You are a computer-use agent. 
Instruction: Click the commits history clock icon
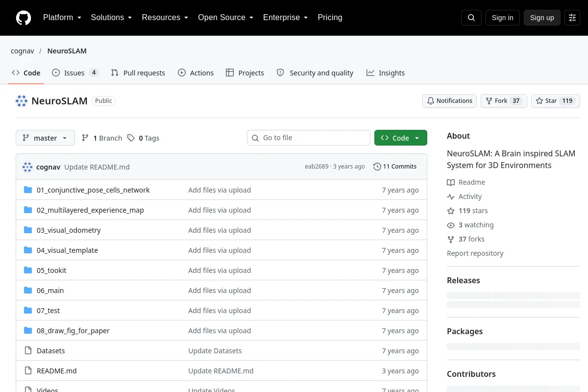tap(377, 167)
